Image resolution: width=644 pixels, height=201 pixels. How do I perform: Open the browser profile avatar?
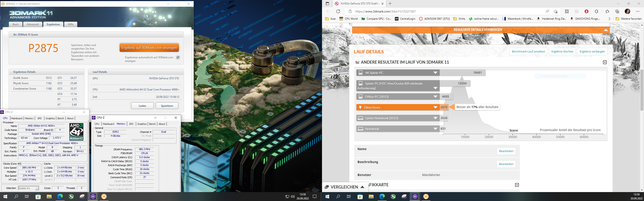click(x=627, y=11)
